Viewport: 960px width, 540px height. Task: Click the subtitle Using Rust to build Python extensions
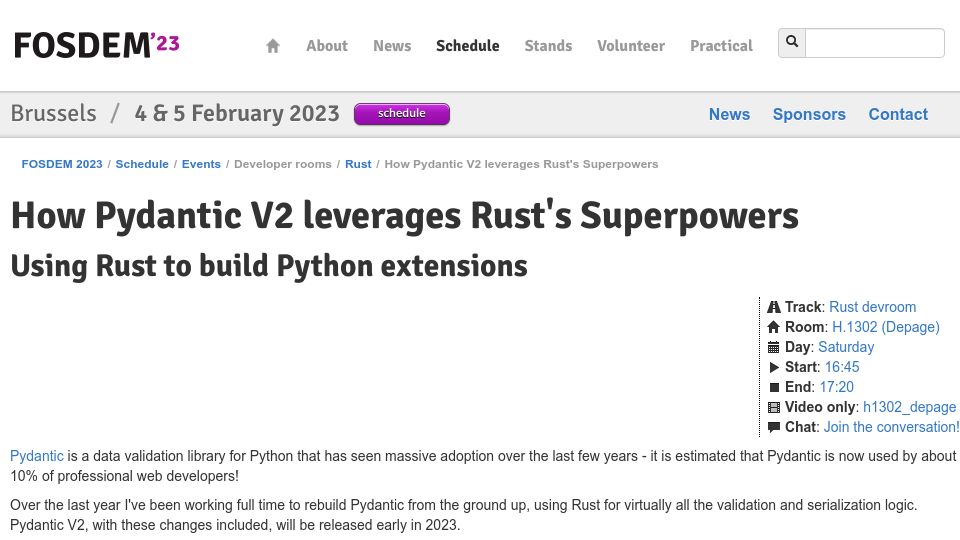pos(269,266)
